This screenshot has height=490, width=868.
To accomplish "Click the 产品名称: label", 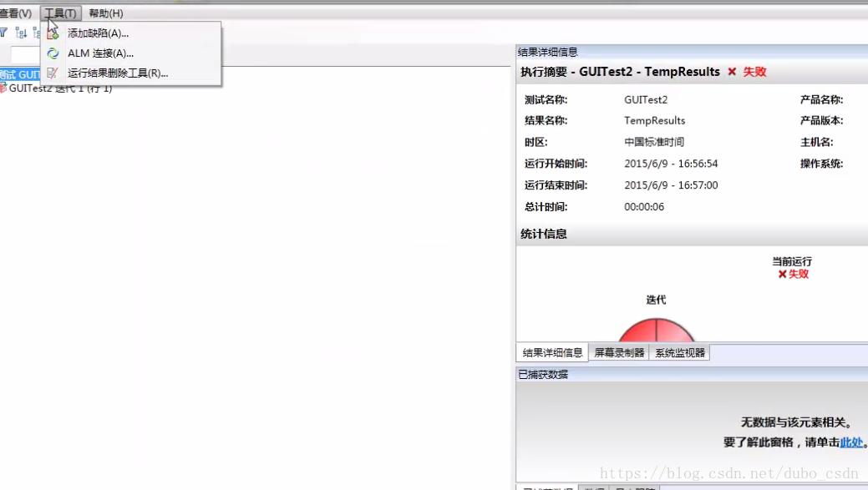I will (x=821, y=99).
